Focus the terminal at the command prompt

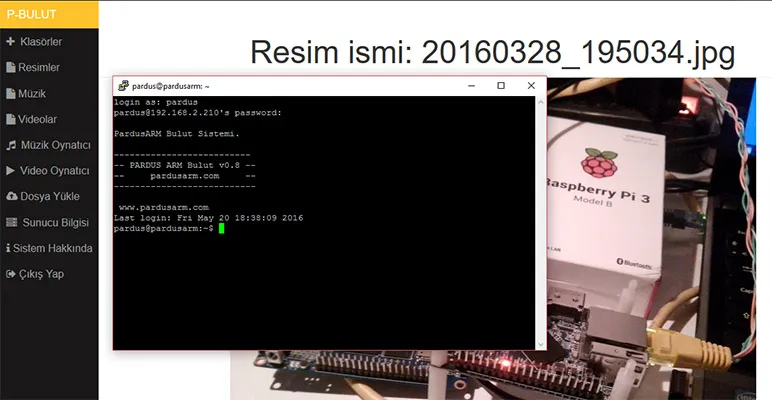[221, 229]
